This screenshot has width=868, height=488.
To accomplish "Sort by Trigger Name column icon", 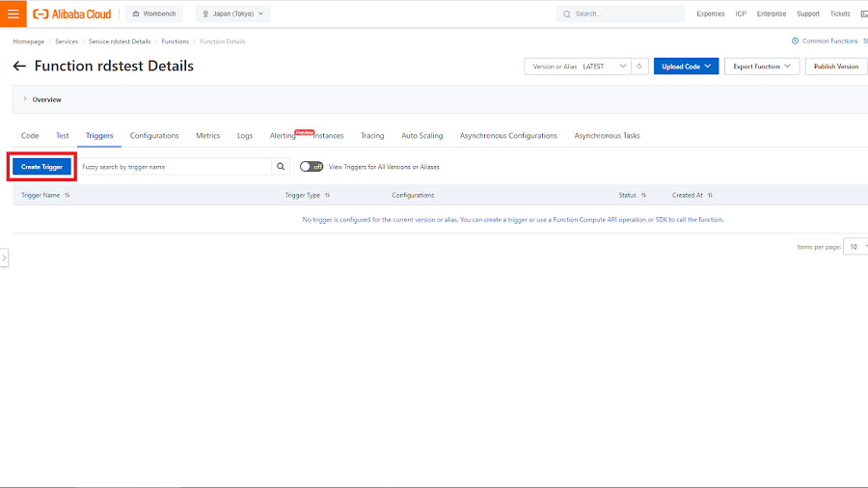I will click(68, 195).
